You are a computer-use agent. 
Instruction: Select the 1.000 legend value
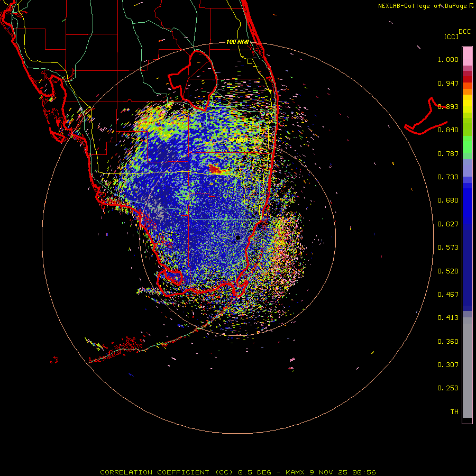pyautogui.click(x=448, y=59)
